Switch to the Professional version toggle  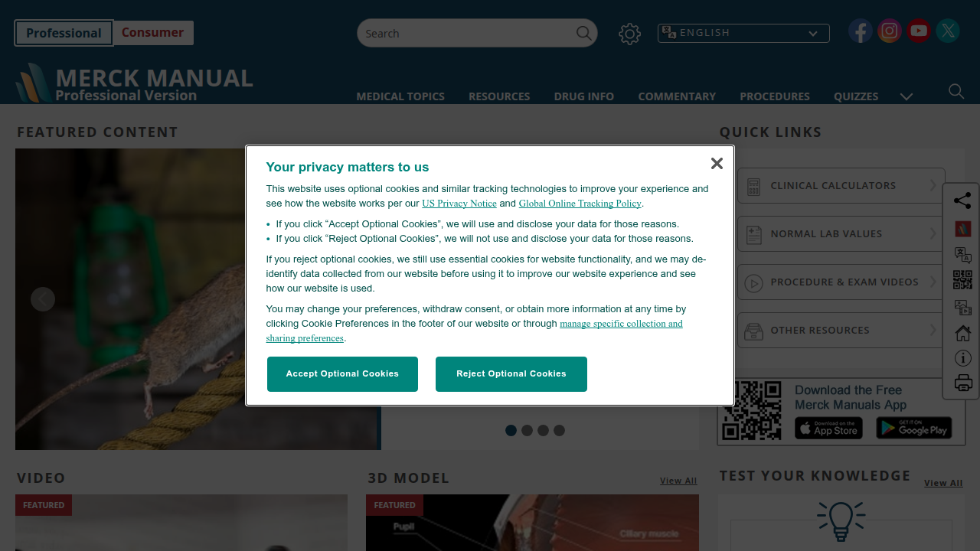(64, 33)
